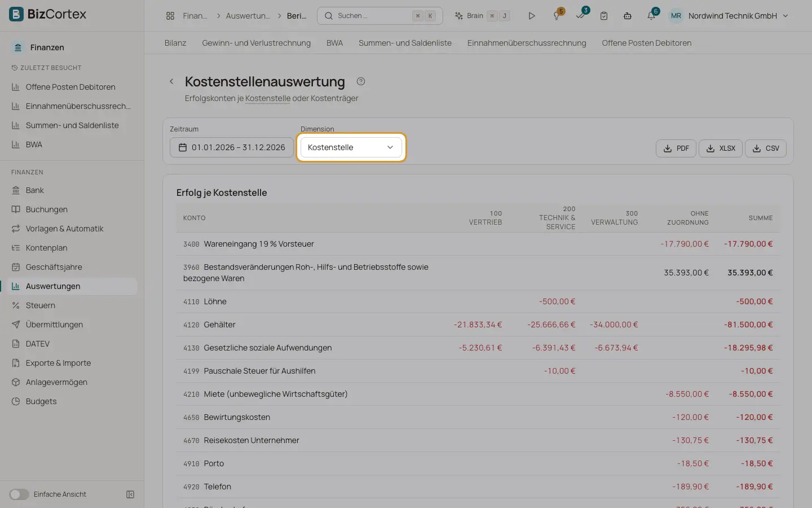Image resolution: width=812 pixels, height=508 pixels.
Task: Open DATEV in the sidebar
Action: 72,344
